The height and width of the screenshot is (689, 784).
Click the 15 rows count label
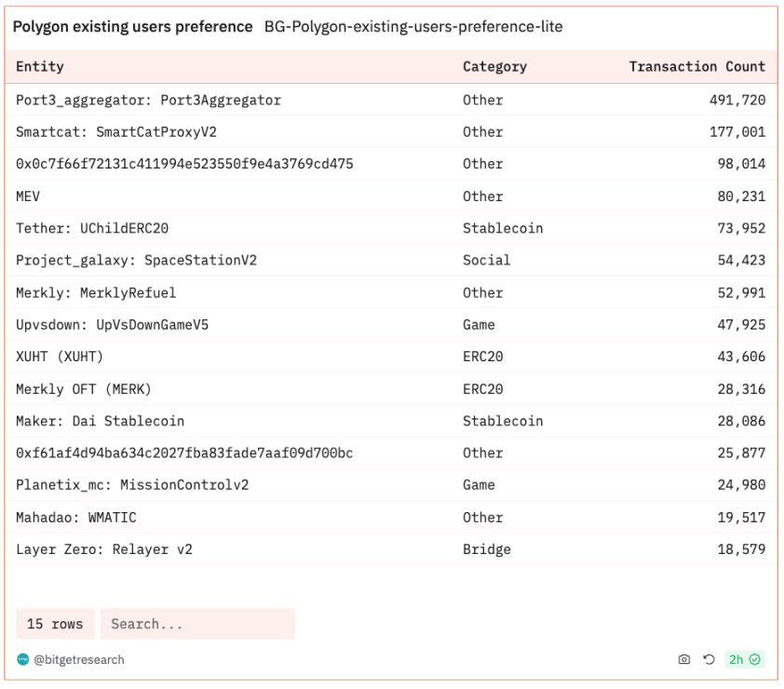[x=55, y=624]
